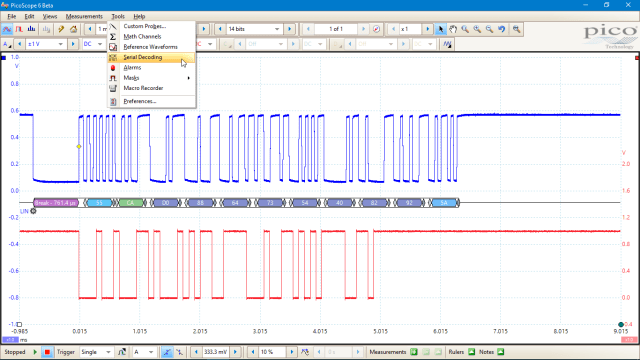Image resolution: width=640 pixels, height=360 pixels.
Task: Start capture with green go button
Action: 35,352
